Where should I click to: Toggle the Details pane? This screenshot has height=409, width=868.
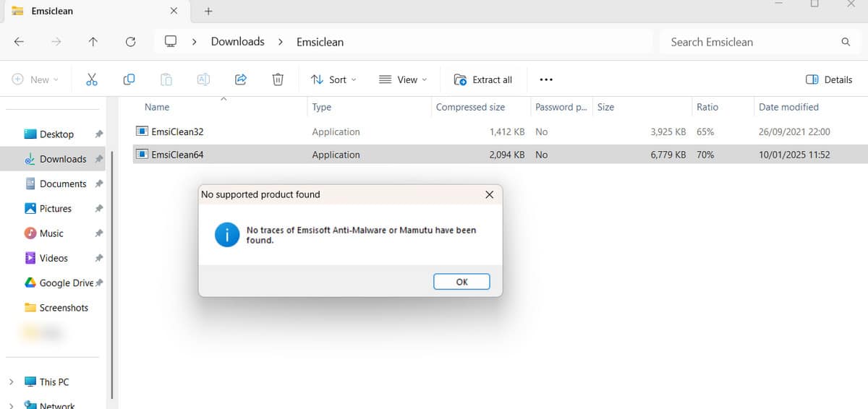[x=829, y=79]
